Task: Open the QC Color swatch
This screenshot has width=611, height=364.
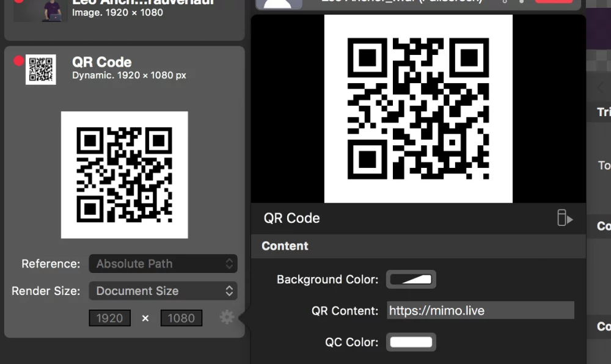Action: 411,342
